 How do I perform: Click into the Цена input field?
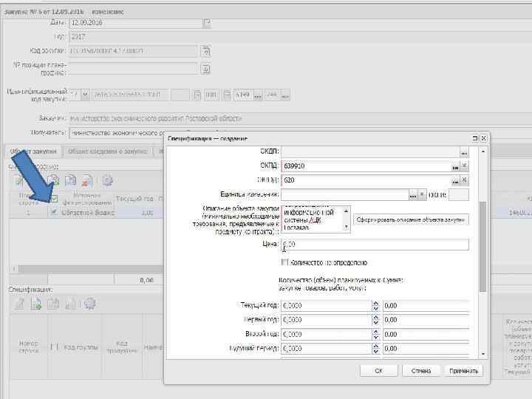coord(375,245)
